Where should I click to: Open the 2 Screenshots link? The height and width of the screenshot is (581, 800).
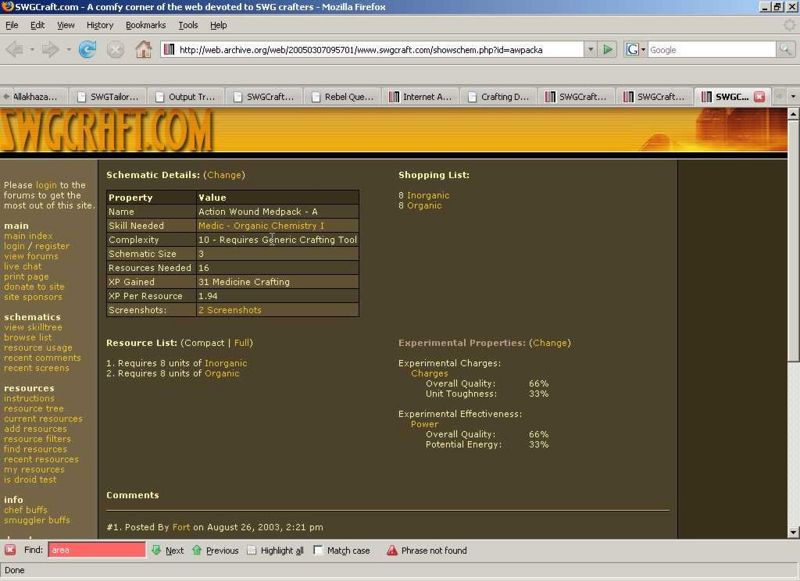point(229,310)
